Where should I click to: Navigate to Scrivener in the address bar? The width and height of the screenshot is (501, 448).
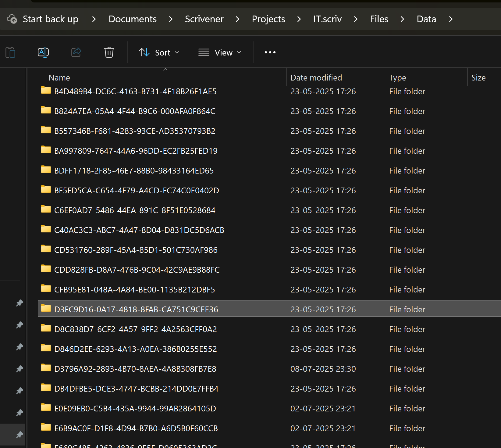pos(204,19)
